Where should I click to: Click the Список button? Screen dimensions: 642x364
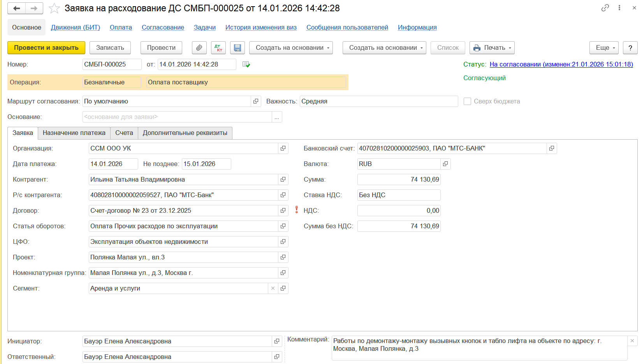click(448, 48)
